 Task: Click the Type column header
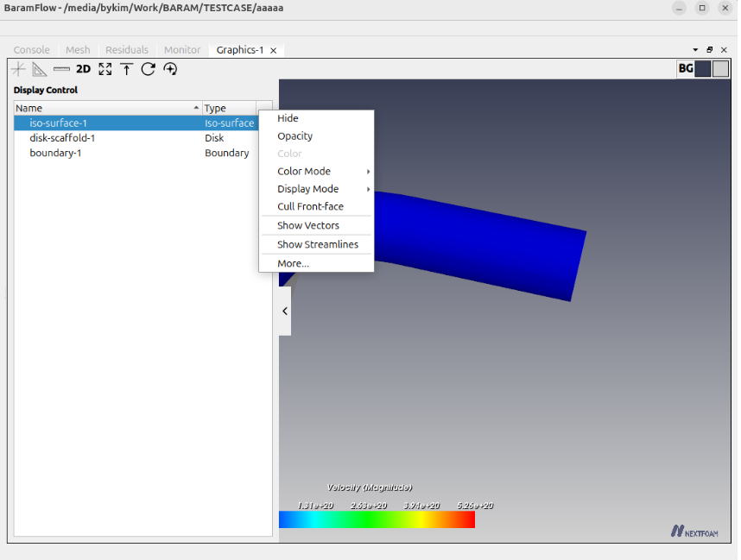tap(229, 108)
